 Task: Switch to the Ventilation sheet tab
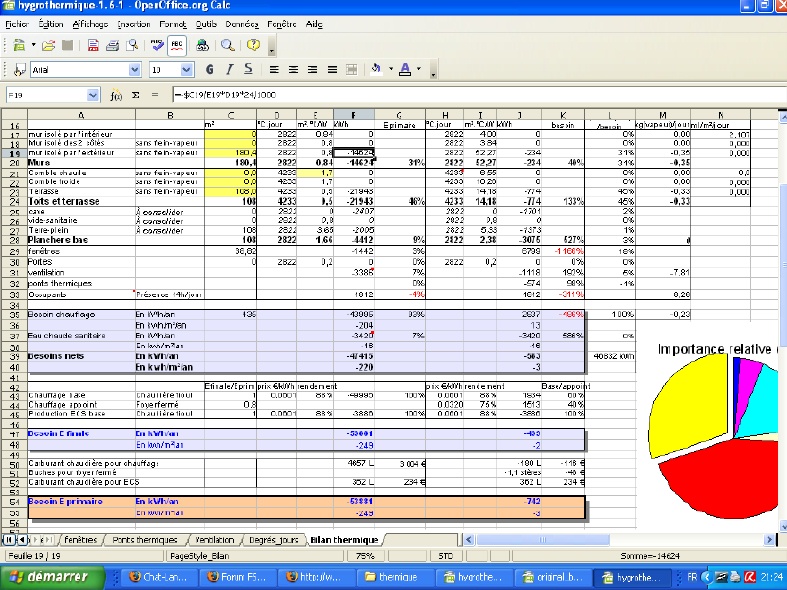[215, 540]
